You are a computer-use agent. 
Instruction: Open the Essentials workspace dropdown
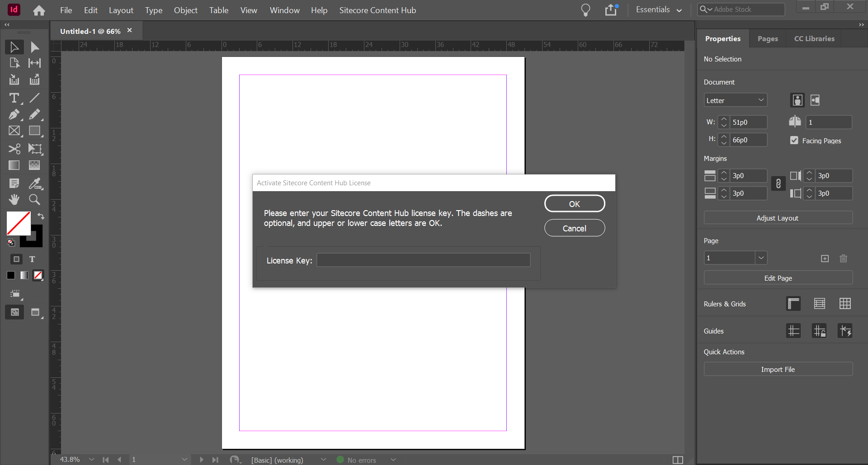click(659, 10)
